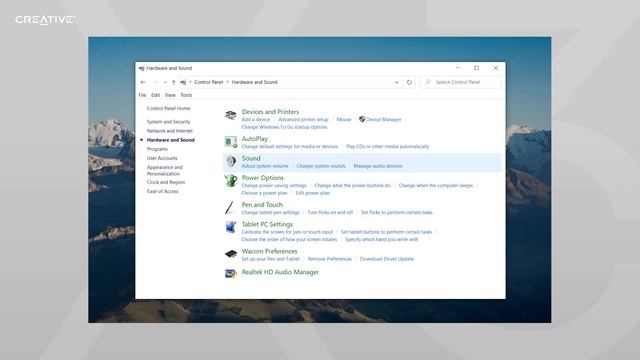Click Choose a power plan
This screenshot has height=360, width=640.
point(264,193)
